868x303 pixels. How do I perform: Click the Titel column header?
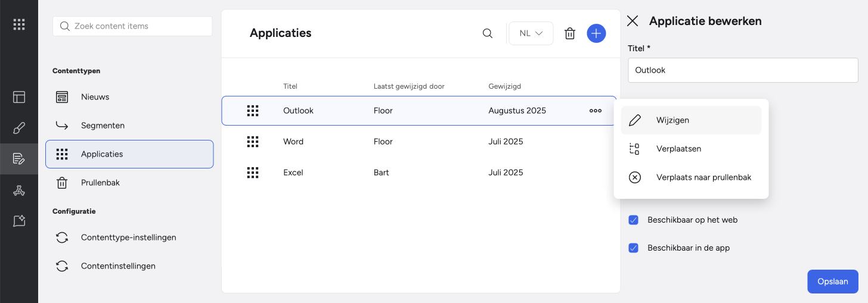click(290, 86)
